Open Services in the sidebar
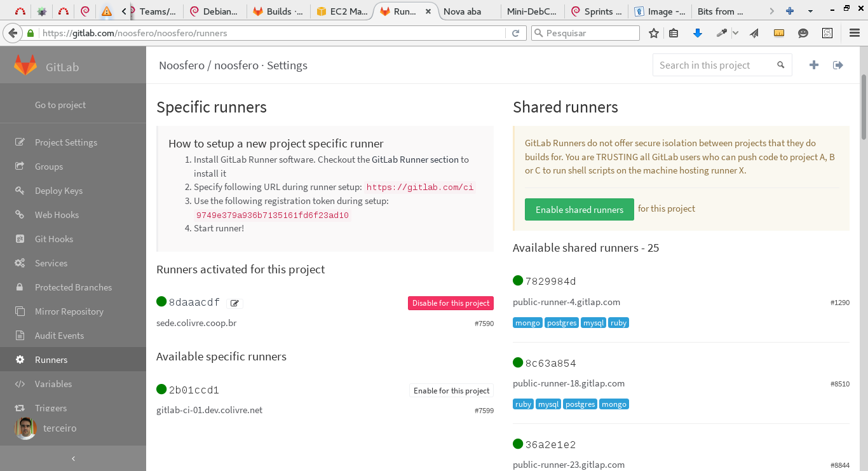Screen dimensions: 868x471 coord(51,263)
